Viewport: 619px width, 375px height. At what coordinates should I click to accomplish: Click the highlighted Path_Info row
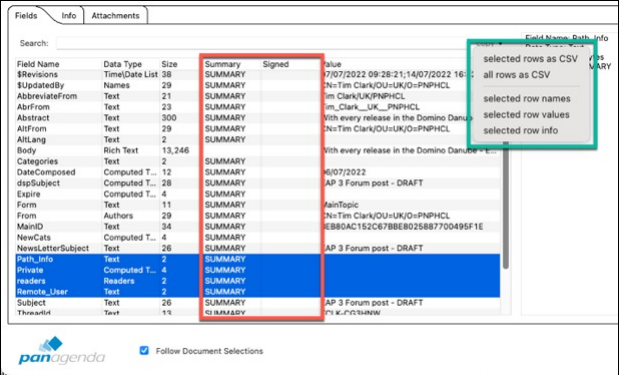click(258, 259)
